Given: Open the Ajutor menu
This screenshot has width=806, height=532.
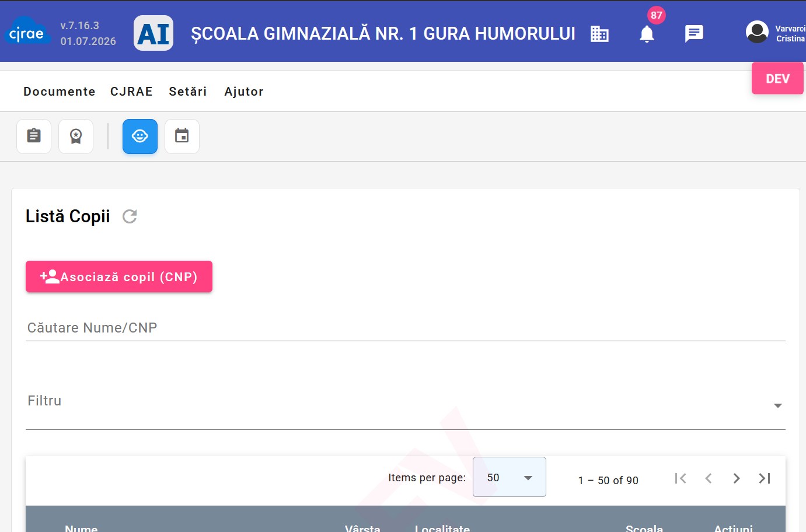Looking at the screenshot, I should click(244, 92).
